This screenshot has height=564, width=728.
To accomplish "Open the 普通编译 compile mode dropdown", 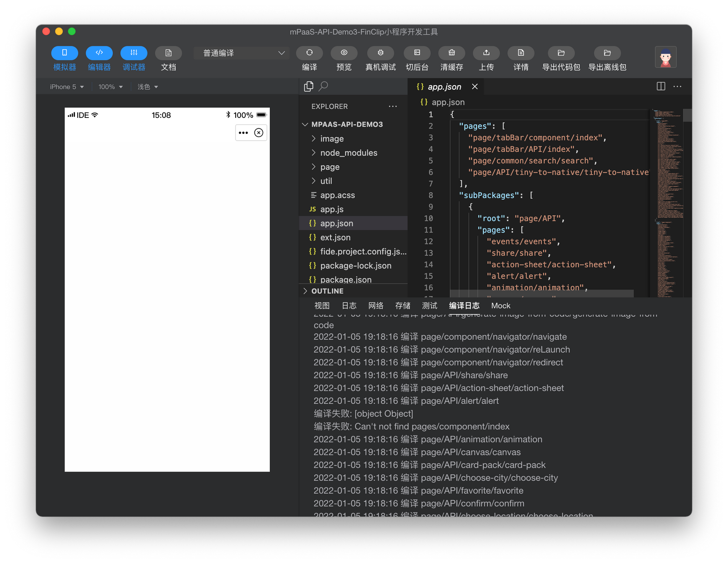I will click(x=242, y=53).
